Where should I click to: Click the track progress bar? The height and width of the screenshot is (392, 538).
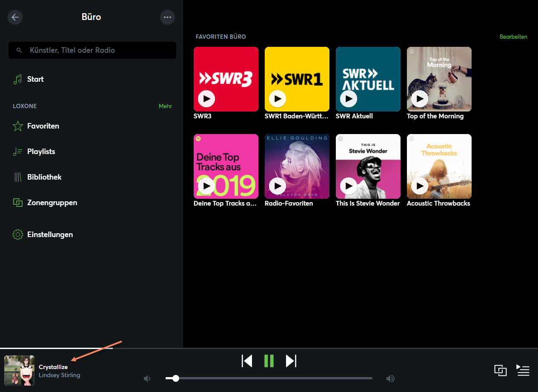269,348
